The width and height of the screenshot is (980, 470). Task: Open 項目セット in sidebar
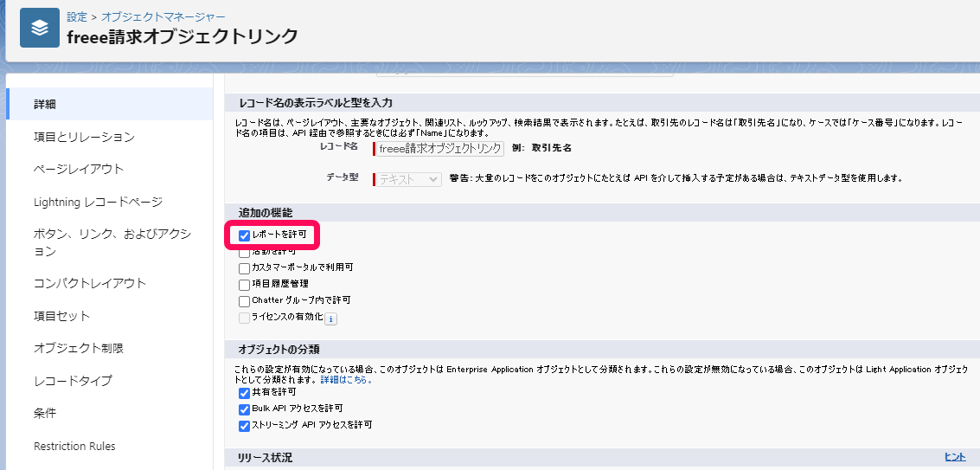coord(62,316)
